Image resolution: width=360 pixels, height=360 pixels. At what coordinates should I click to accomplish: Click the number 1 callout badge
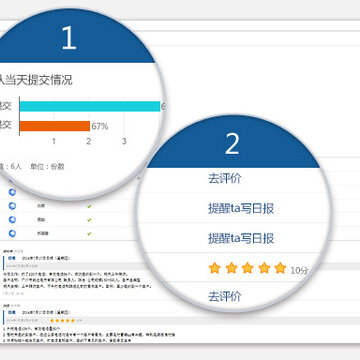point(69,38)
